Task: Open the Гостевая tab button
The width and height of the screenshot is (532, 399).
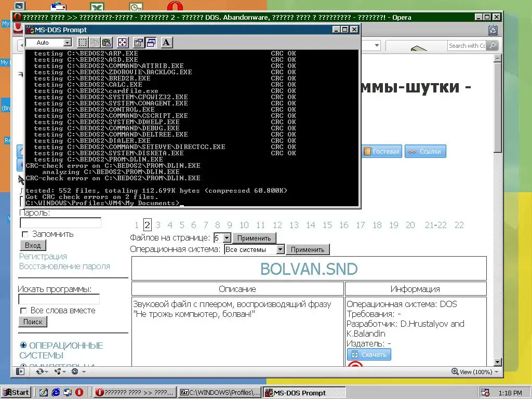Action: [x=382, y=151]
